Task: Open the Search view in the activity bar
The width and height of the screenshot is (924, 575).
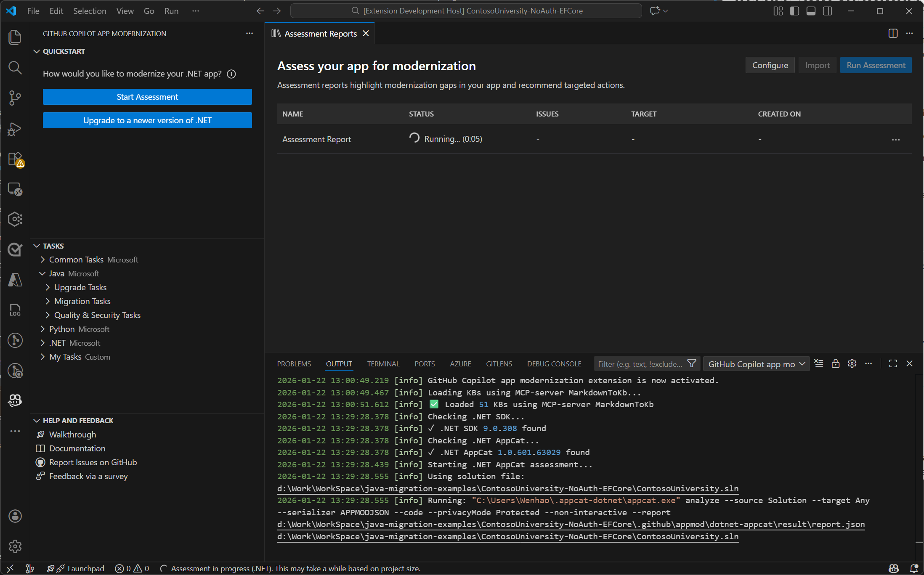Action: (x=15, y=67)
